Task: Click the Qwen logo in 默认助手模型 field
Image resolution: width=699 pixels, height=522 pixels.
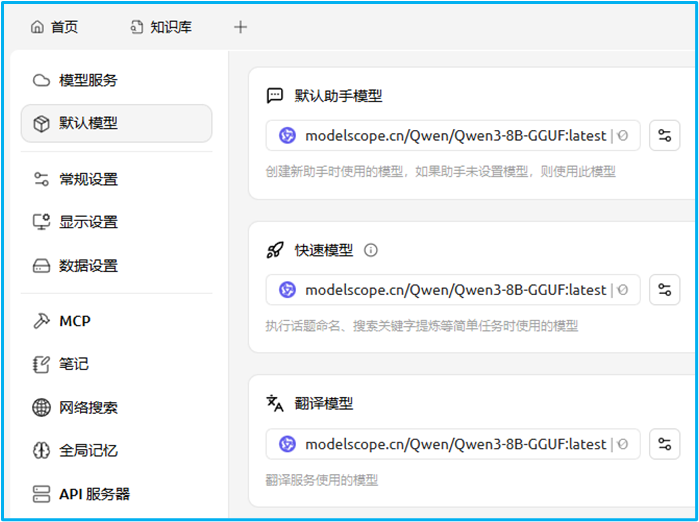Action: (x=287, y=135)
